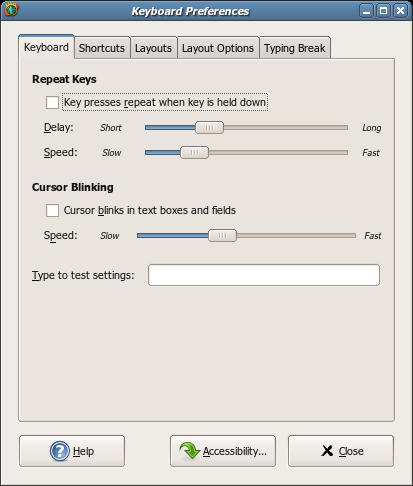Close window using title bar X
This screenshot has height=486, width=413.
click(400, 11)
